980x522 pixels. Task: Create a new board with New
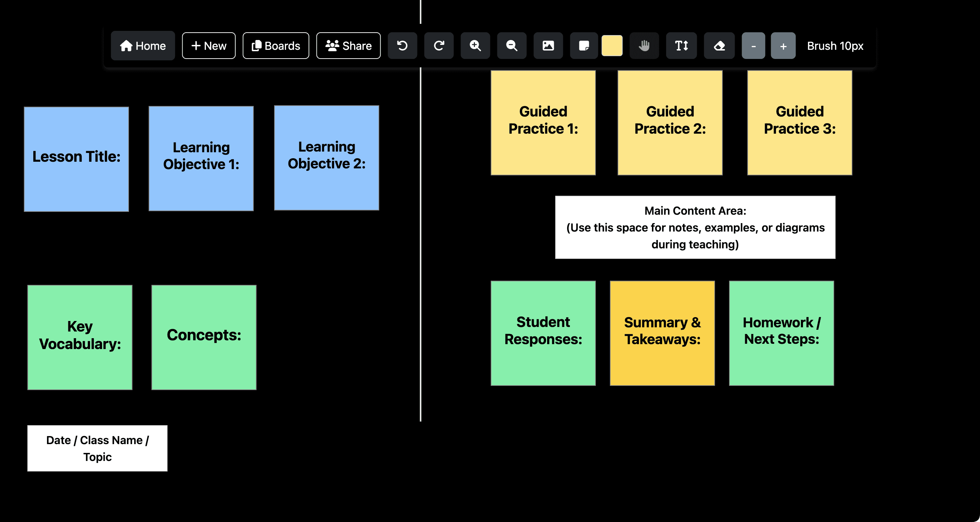[208, 46]
